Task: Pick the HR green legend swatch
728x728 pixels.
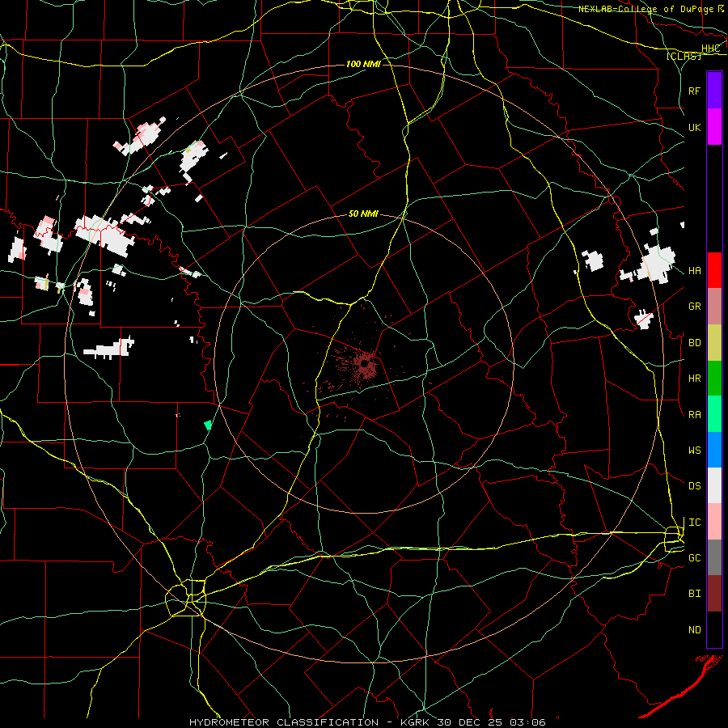Action: (714, 379)
